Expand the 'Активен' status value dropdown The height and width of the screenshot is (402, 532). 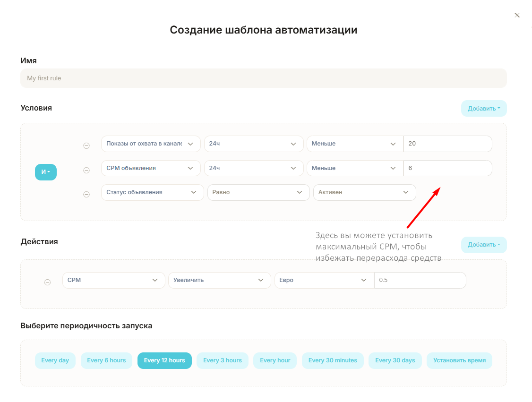364,192
